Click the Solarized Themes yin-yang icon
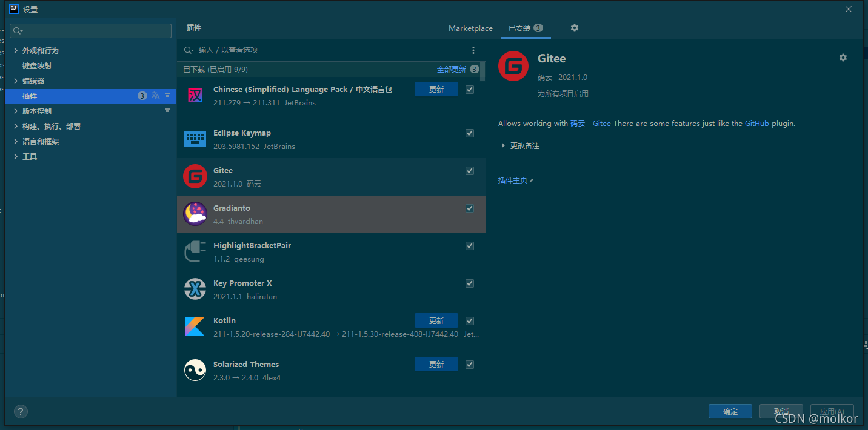Screen dimensions: 868x430 [195, 370]
